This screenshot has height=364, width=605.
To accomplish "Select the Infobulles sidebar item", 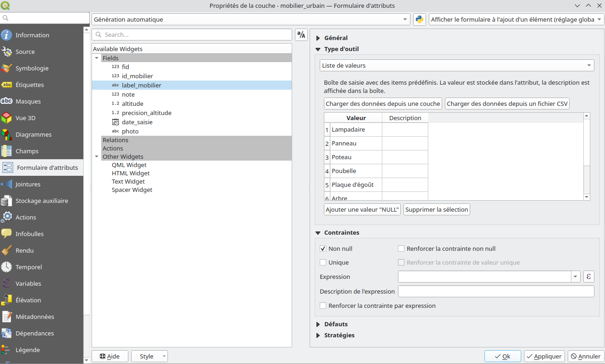I will coord(29,234).
